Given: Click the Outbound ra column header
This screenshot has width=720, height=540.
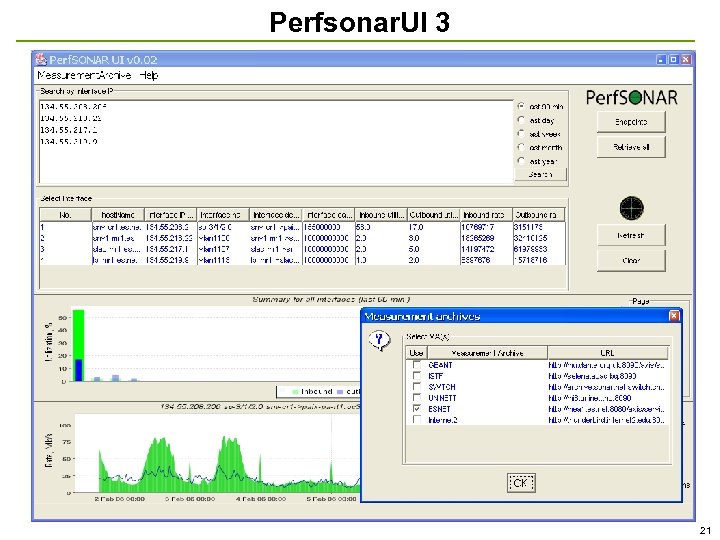Looking at the screenshot, I should (539, 215).
